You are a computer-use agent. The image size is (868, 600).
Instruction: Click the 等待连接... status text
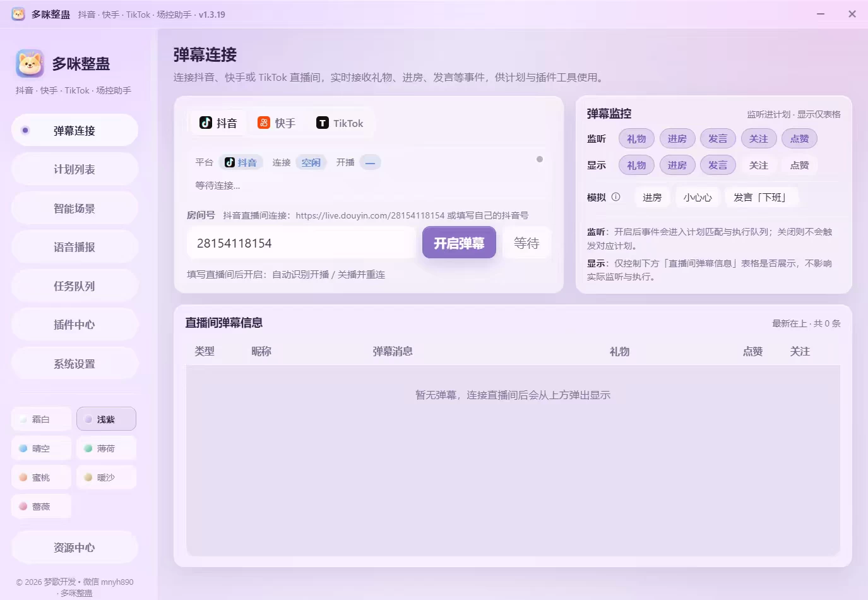click(217, 186)
